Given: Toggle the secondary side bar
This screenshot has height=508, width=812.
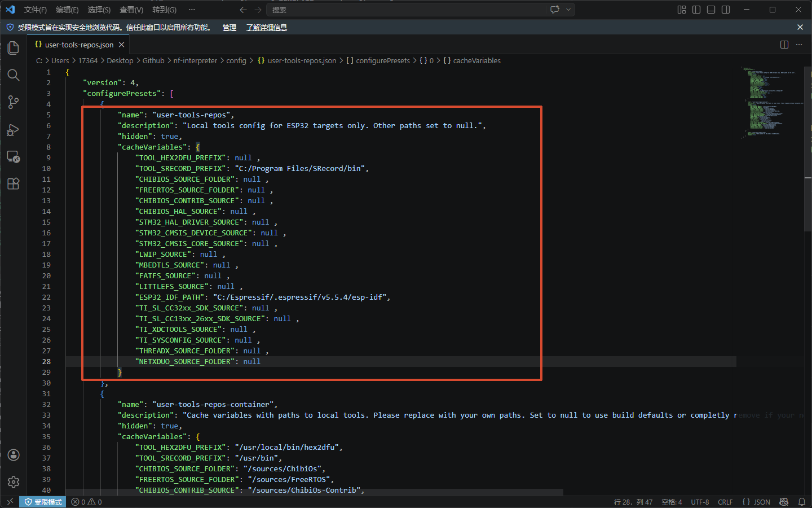Looking at the screenshot, I should [x=726, y=10].
